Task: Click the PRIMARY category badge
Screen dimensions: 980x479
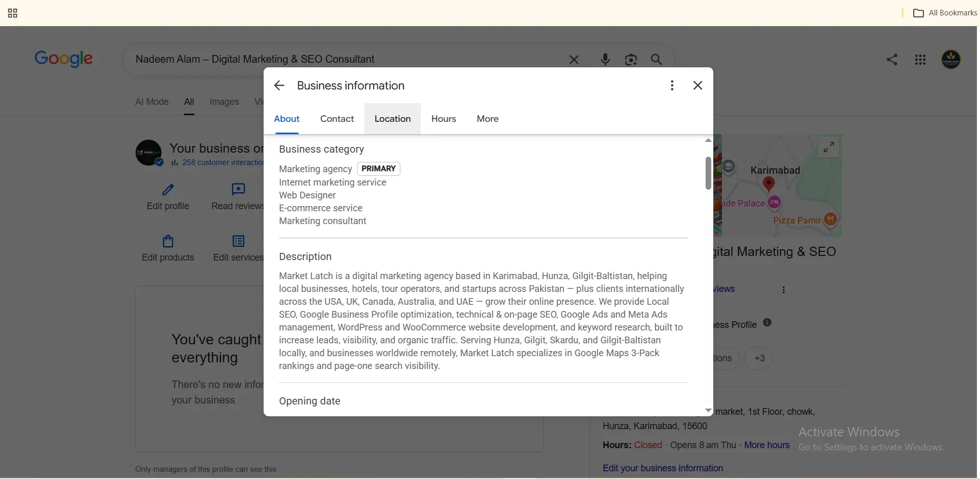Action: [379, 169]
